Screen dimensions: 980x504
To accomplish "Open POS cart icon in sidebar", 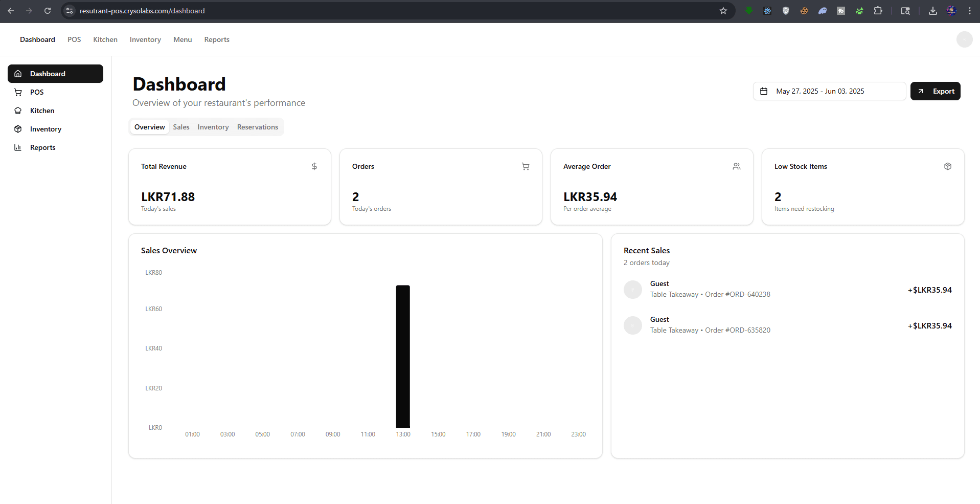I will point(18,92).
